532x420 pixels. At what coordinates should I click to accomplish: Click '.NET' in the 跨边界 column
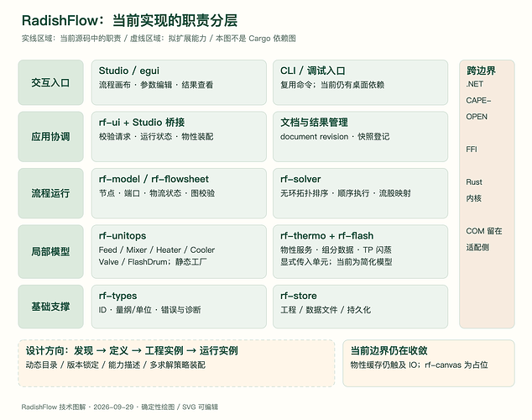pyautogui.click(x=475, y=84)
